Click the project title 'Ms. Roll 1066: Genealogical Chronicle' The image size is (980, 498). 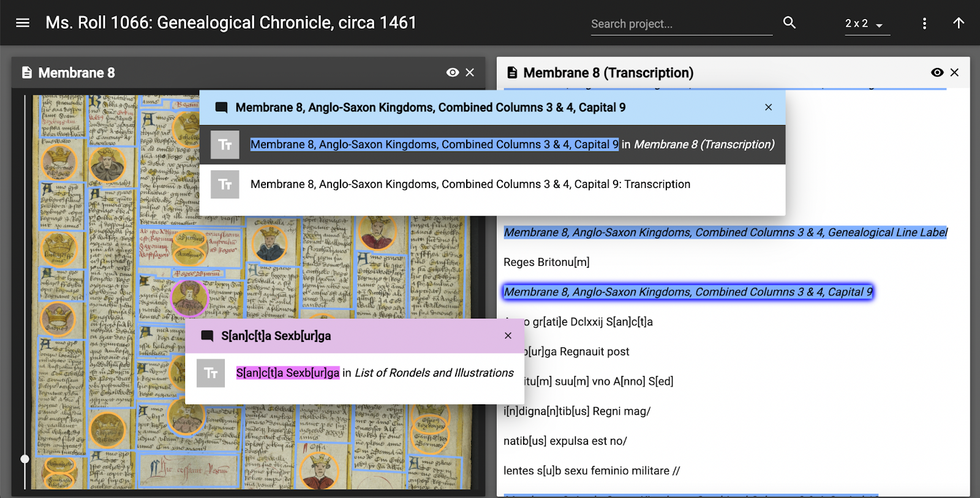click(x=231, y=23)
